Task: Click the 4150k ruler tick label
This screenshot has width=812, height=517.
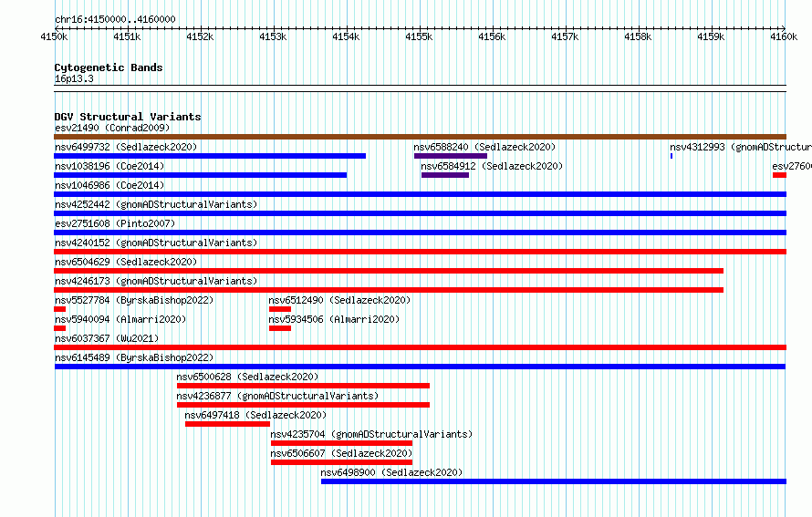Action: (54, 36)
